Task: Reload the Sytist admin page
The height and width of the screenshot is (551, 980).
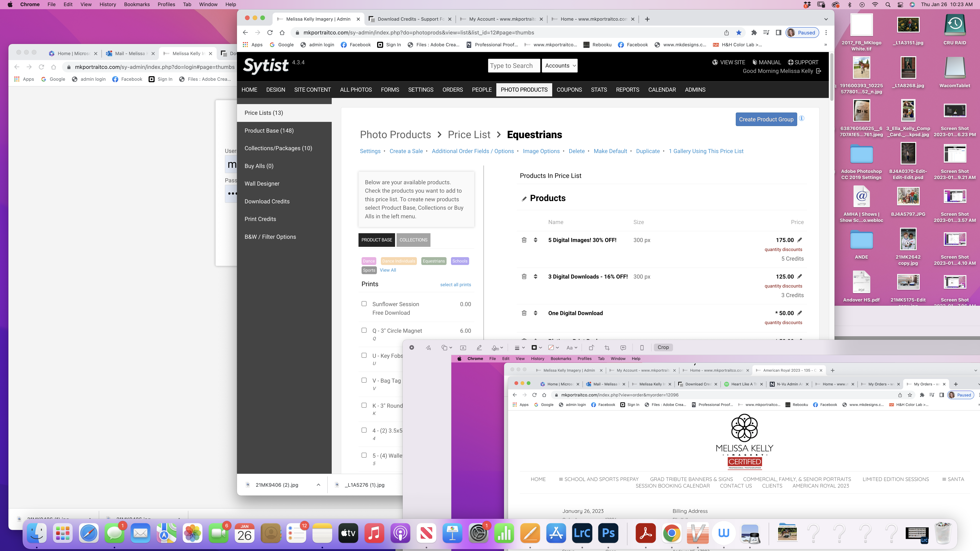Action: pos(270,33)
